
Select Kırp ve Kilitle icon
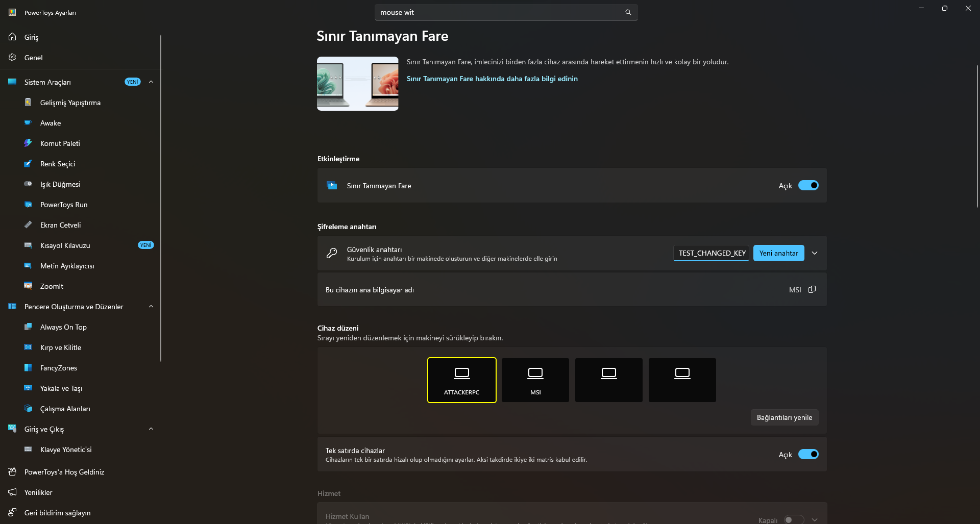[28, 347]
